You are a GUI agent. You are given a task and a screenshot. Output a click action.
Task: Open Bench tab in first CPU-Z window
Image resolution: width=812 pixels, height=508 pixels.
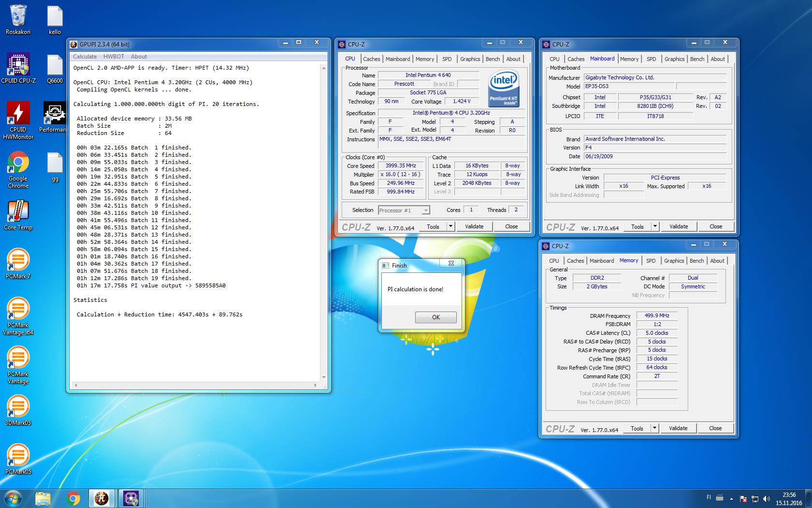point(493,59)
